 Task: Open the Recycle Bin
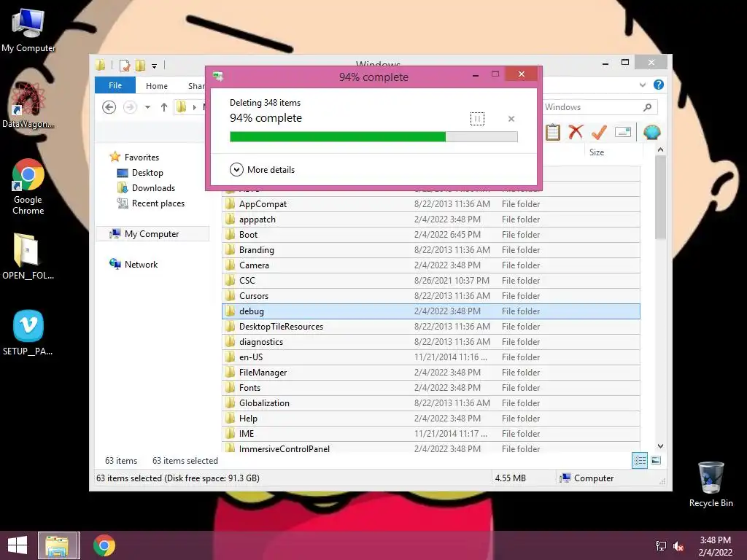pos(711,484)
